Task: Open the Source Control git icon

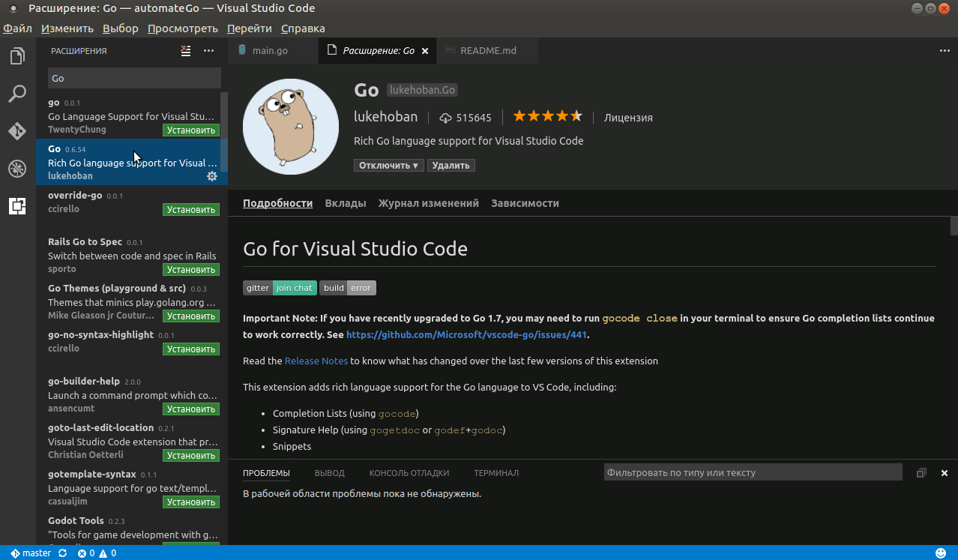Action: [x=17, y=131]
